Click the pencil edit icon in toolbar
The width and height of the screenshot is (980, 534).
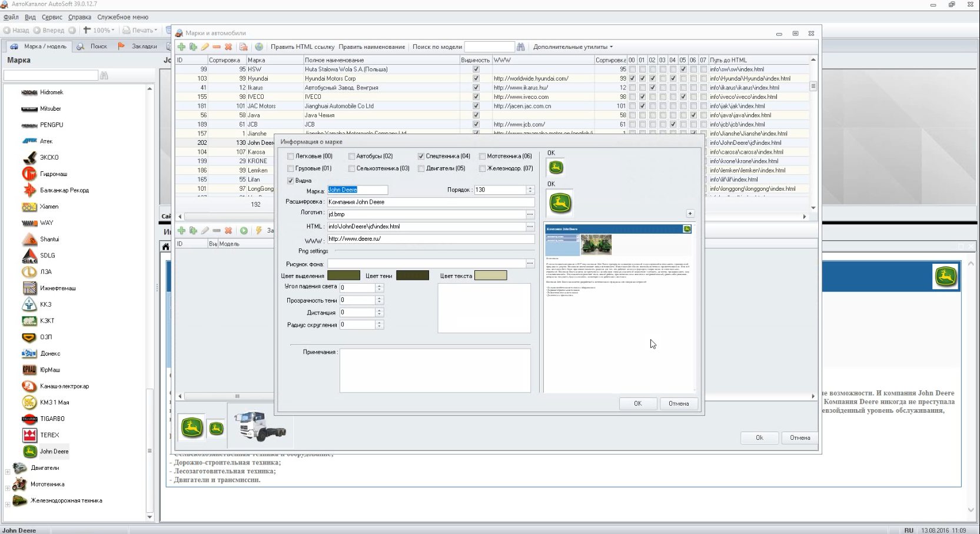[205, 47]
